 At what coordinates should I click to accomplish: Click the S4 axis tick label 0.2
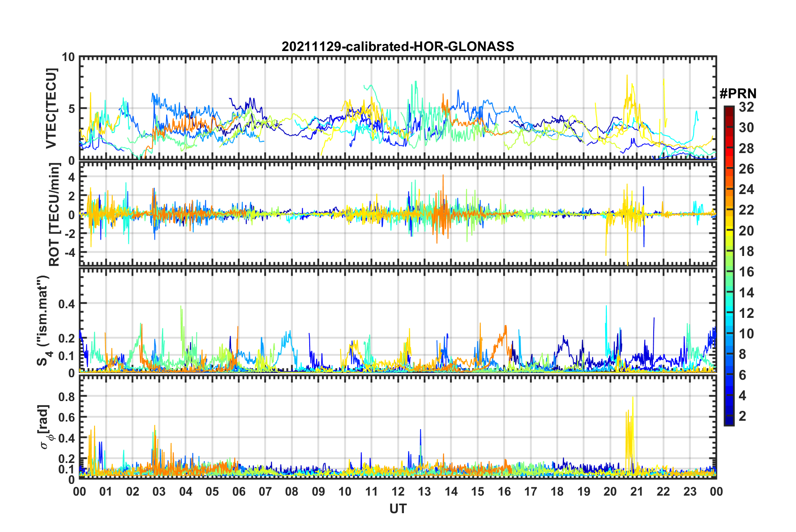coord(67,338)
